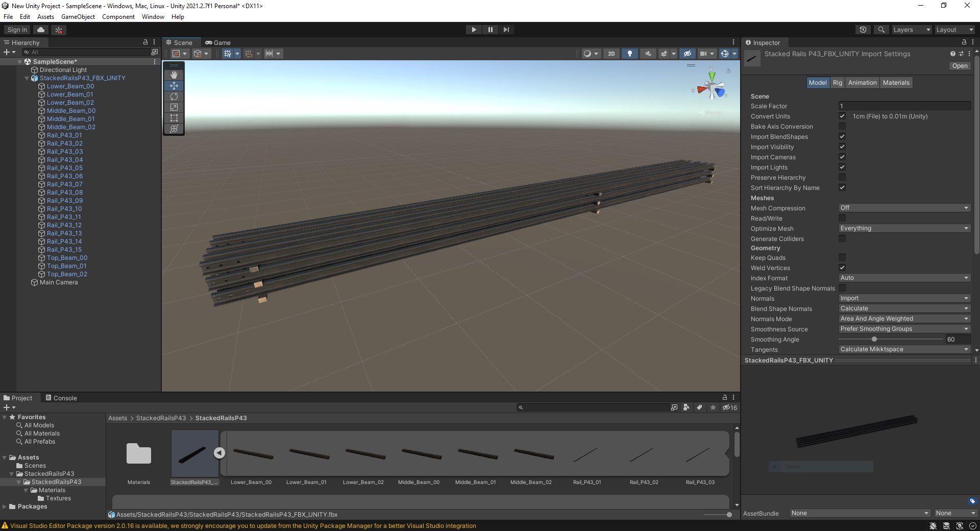The height and width of the screenshot is (531, 980).
Task: Enable the Read/Write checkbox
Action: click(842, 219)
